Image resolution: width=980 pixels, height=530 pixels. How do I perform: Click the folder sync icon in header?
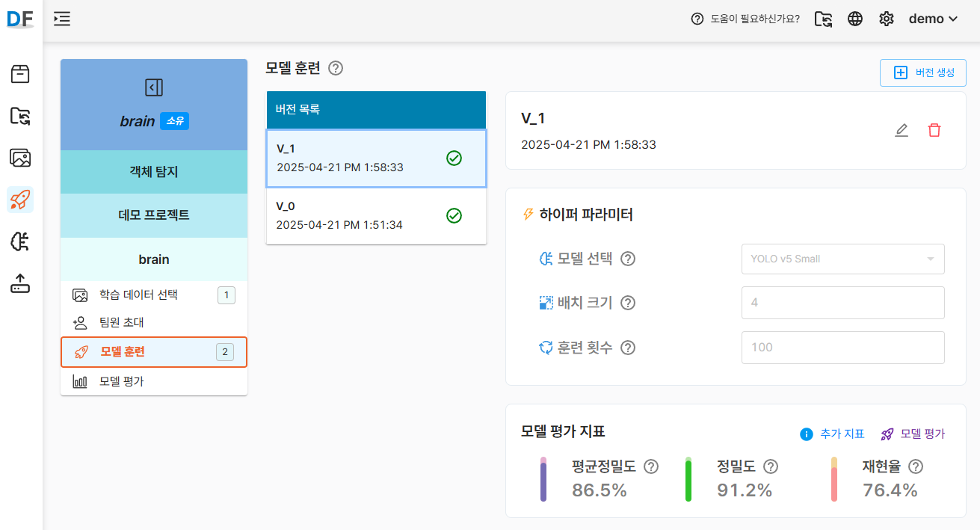tap(824, 19)
